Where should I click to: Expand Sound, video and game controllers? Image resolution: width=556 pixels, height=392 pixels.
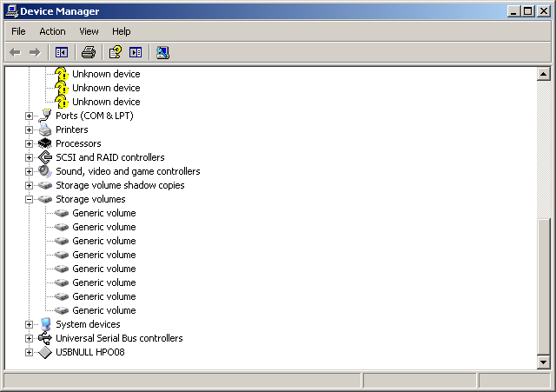pos(29,172)
